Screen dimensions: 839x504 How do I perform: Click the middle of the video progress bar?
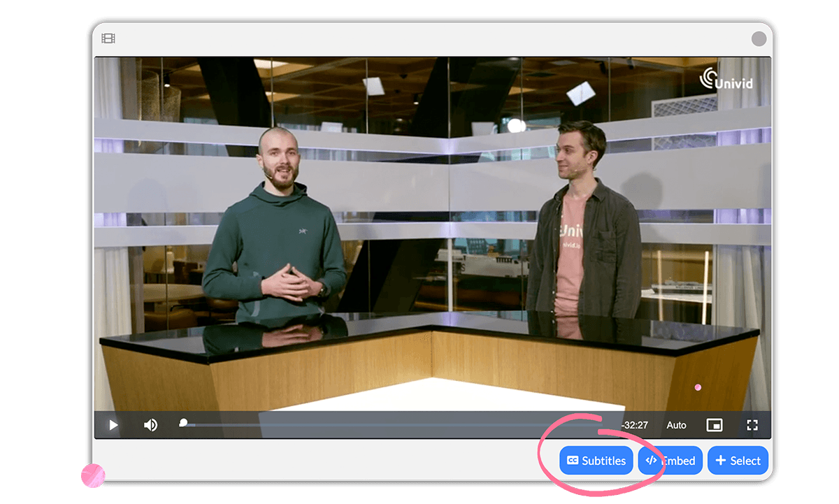[x=399, y=424]
